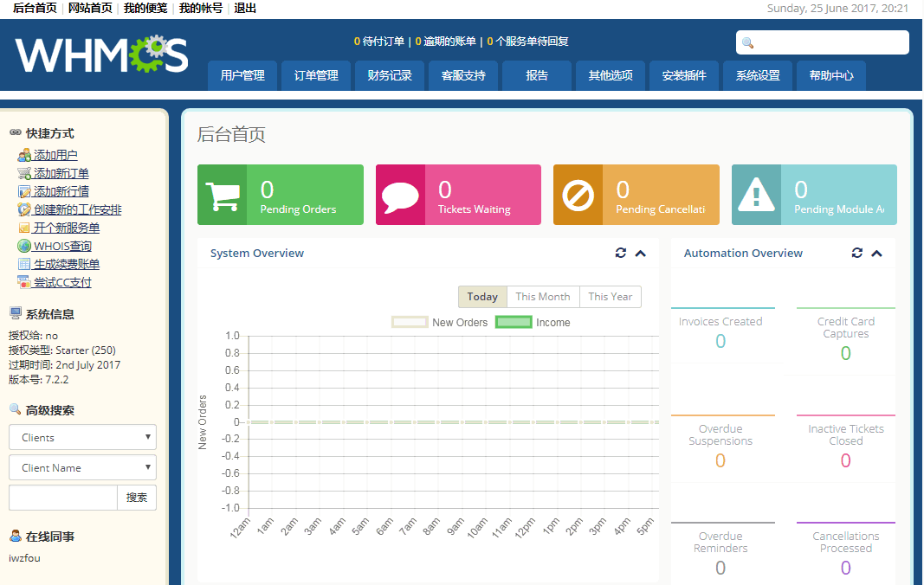The height and width of the screenshot is (585, 924).
Task: Refresh the System Overview panel
Action: point(620,253)
